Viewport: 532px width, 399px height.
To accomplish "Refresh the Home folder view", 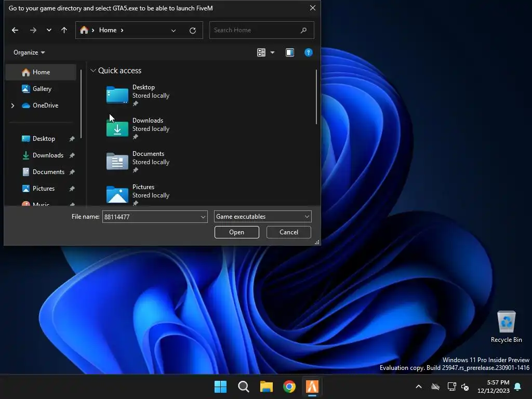I will pos(193,31).
